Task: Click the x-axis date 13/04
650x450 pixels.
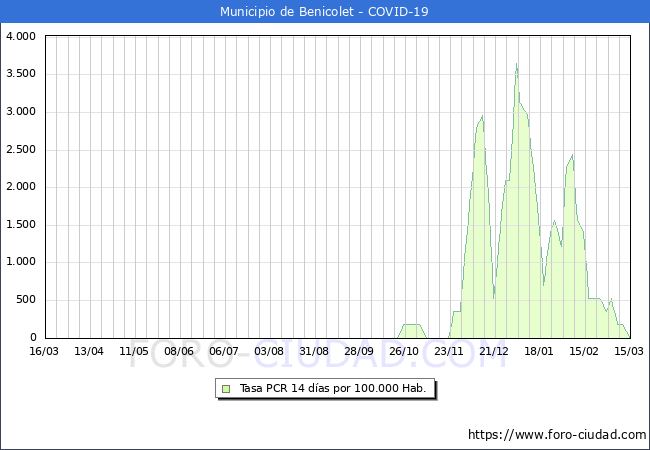Action: [x=89, y=351]
